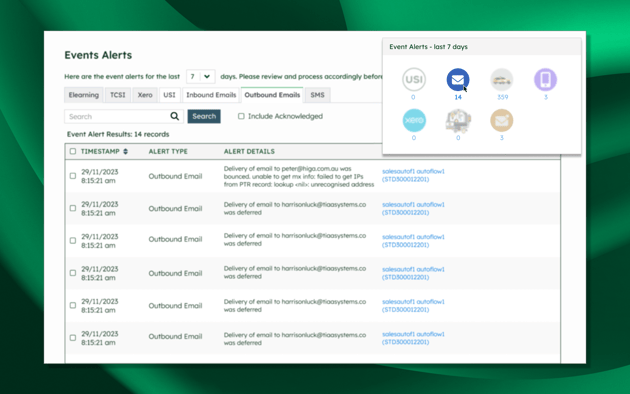The height and width of the screenshot is (394, 630).
Task: Select the Outbound Emails tab
Action: tap(272, 95)
